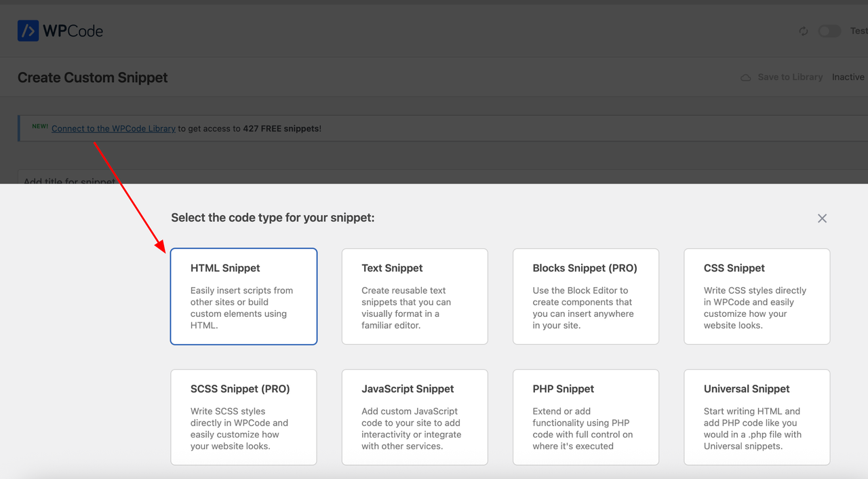Click the Test label next to the switch
Viewport: 868px width, 479px height.
coord(859,31)
